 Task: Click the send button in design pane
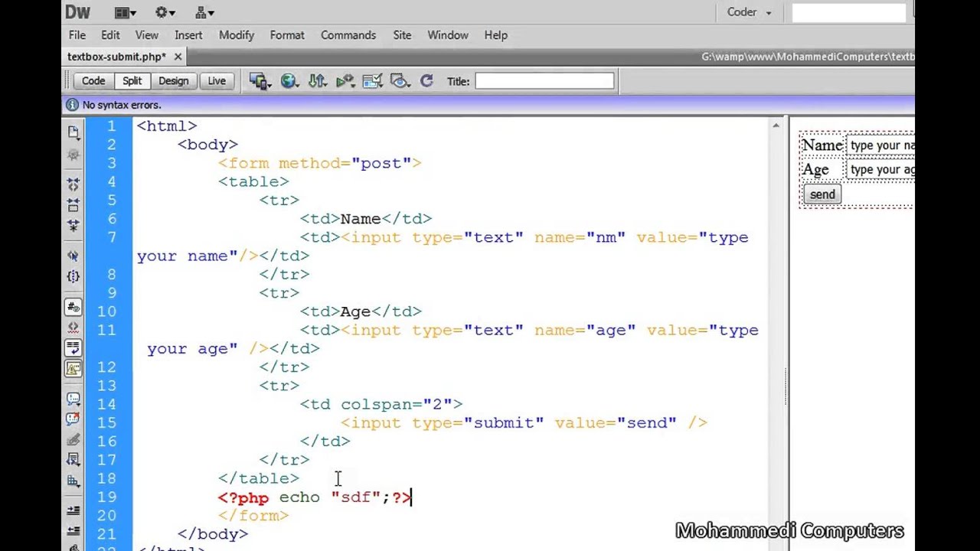822,194
